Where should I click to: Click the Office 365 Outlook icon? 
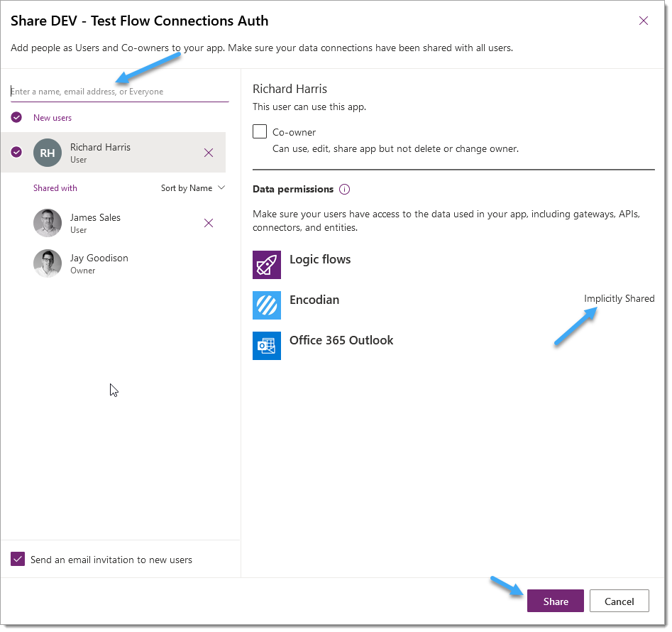[267, 346]
